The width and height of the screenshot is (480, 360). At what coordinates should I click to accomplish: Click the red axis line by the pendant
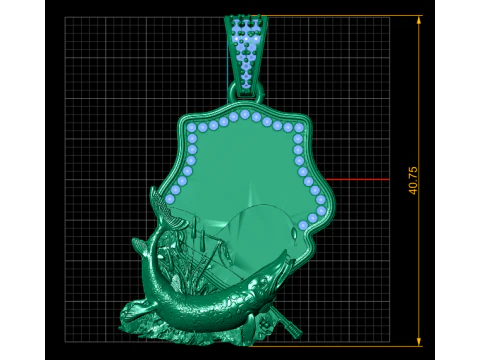[x=357, y=179]
